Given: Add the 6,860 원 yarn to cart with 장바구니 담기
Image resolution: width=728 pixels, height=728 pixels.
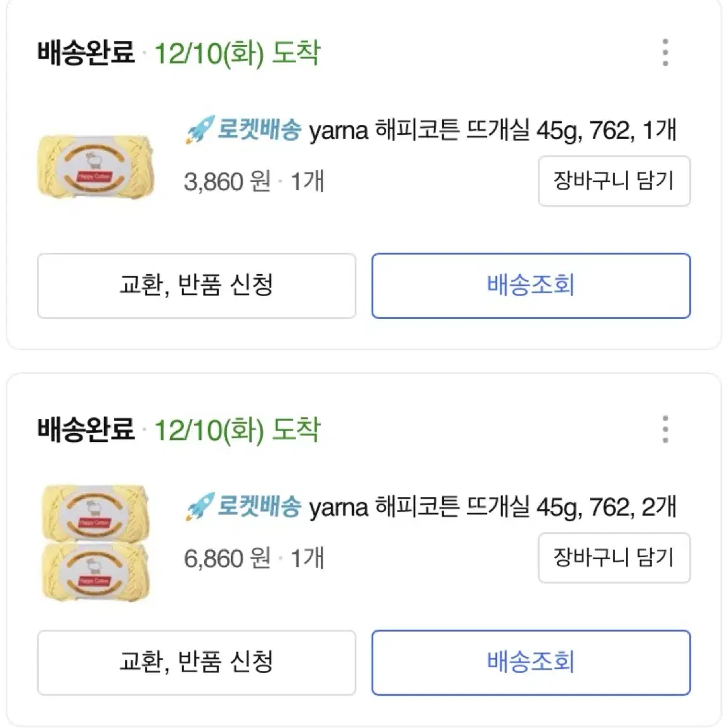Looking at the screenshot, I should click(614, 557).
